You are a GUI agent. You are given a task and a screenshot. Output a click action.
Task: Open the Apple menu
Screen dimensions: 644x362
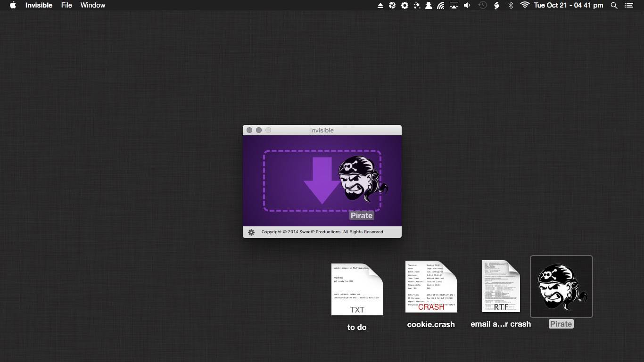pos(13,5)
